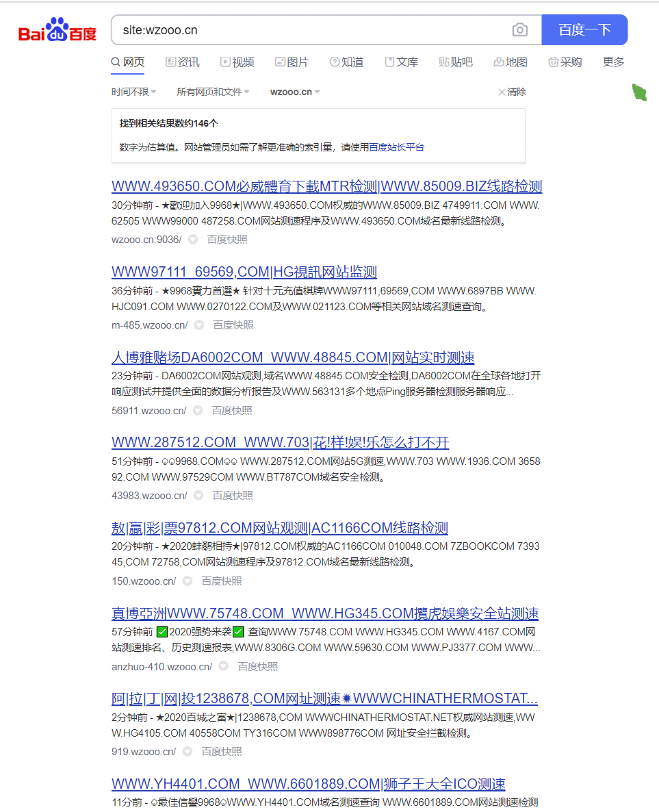Open the wzooo.cn site filter dropdown

click(294, 91)
